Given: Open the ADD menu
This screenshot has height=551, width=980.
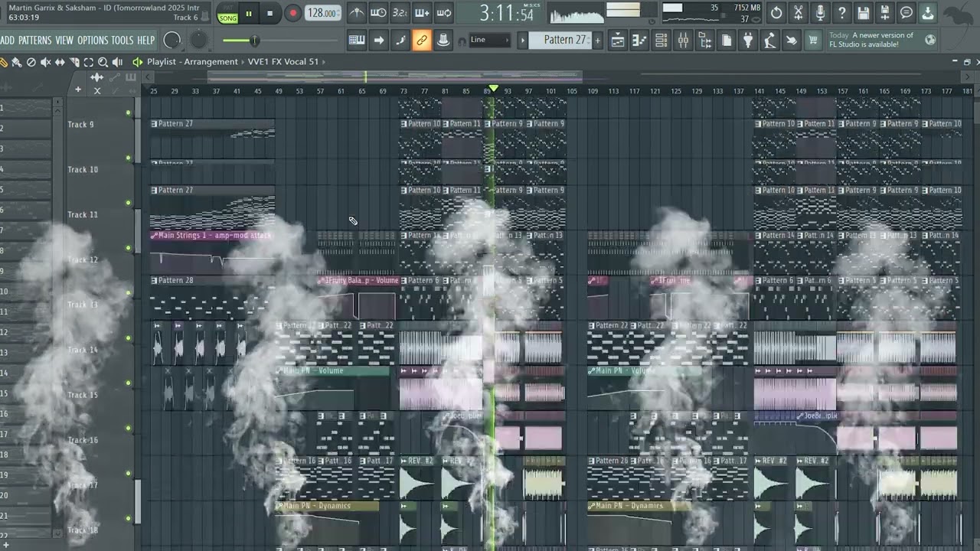Looking at the screenshot, I should [x=8, y=40].
